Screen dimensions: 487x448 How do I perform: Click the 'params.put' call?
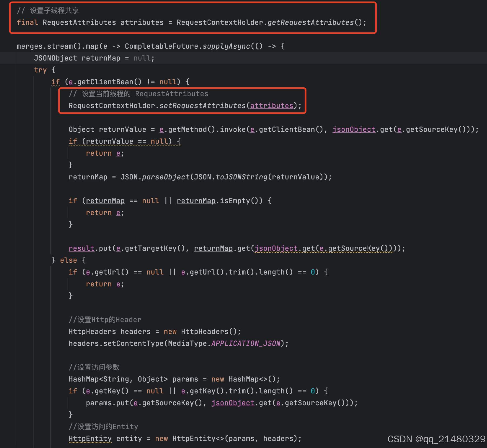[107, 403]
